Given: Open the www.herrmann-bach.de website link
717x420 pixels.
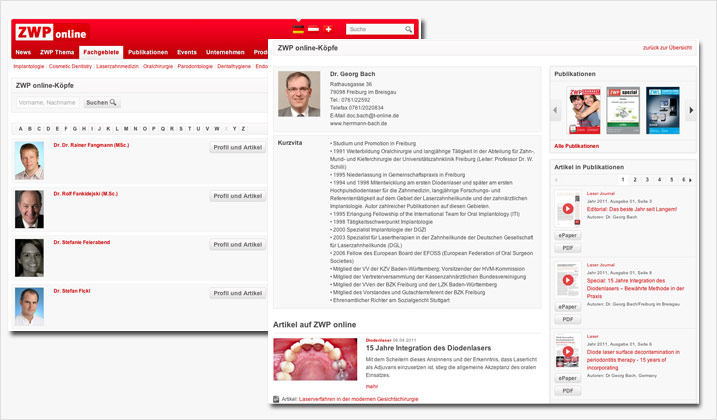Looking at the screenshot, I should [358, 124].
